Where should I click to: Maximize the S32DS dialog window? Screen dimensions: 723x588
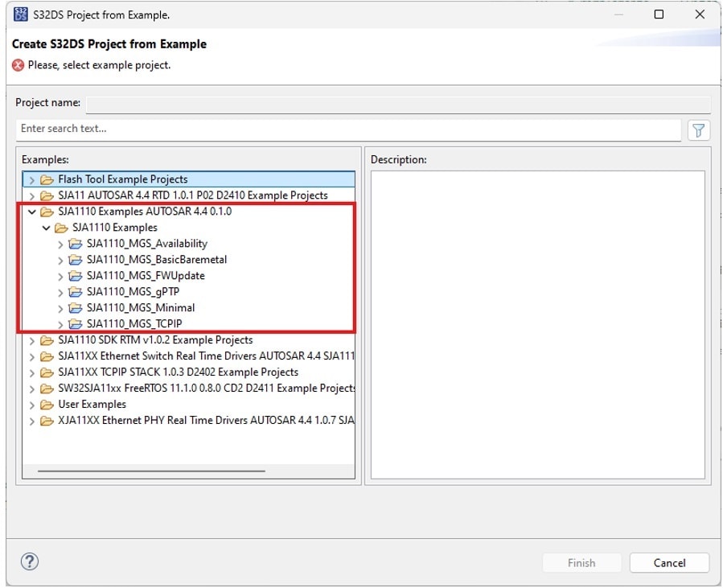point(659,14)
